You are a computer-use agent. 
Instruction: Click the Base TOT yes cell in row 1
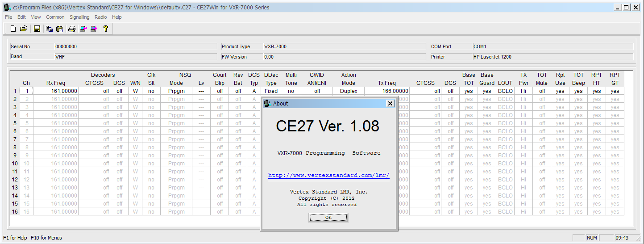coord(469,91)
